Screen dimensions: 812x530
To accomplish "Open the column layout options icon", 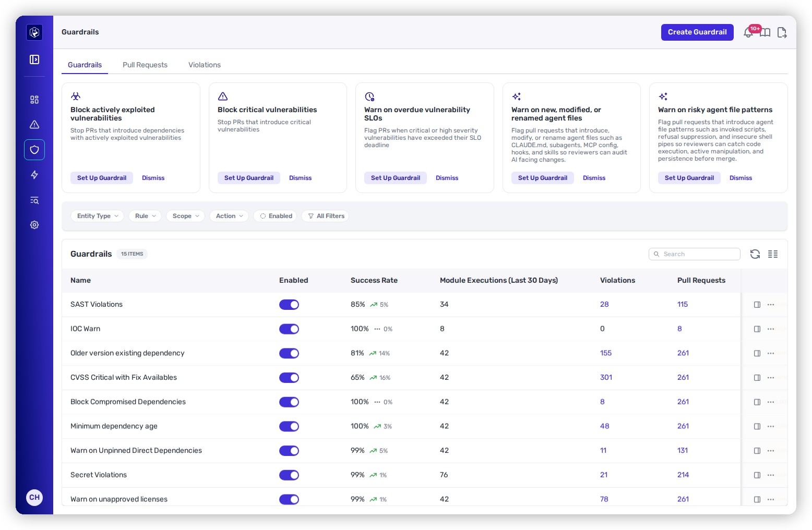I will click(x=773, y=254).
